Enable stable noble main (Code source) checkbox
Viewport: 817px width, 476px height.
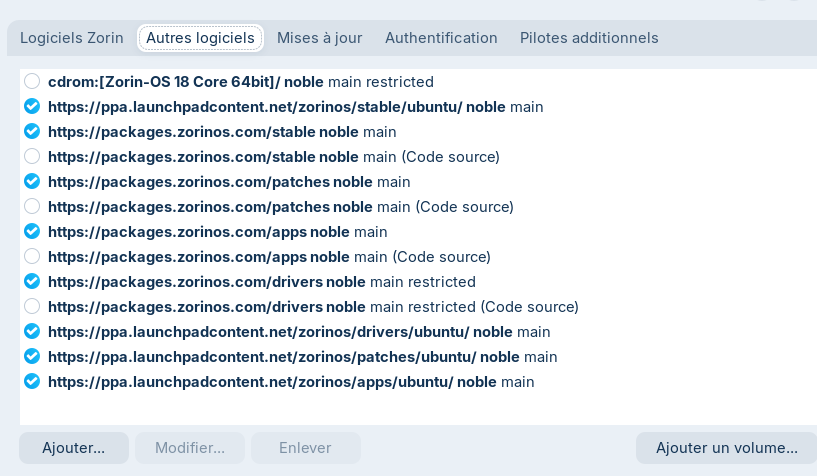[x=32, y=156]
